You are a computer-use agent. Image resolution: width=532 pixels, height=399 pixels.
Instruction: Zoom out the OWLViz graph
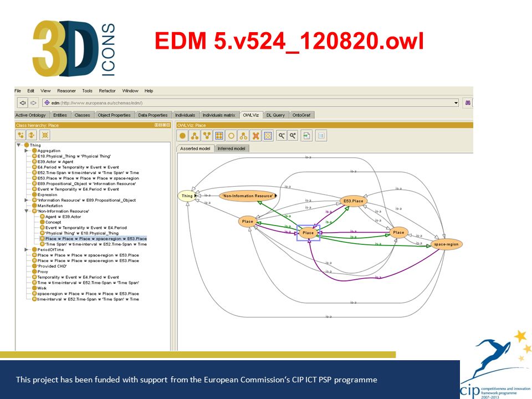[x=282, y=136]
